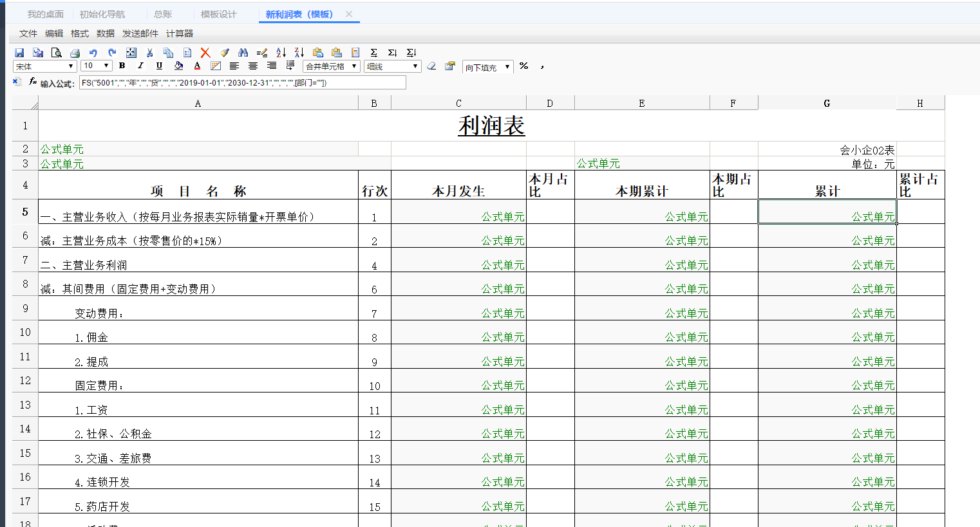Toggle Italic formatting

click(x=140, y=66)
